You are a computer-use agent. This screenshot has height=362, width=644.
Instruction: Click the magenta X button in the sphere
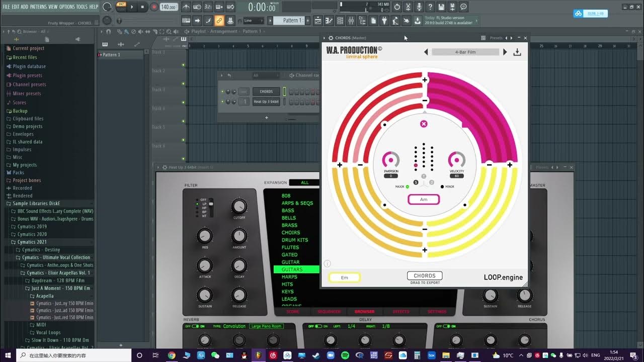(x=424, y=124)
